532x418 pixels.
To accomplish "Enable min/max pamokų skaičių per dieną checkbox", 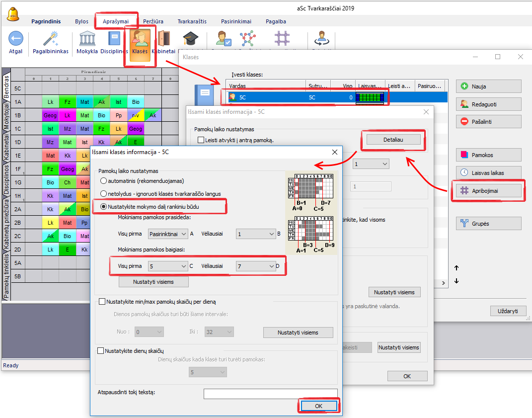I will pos(102,301).
